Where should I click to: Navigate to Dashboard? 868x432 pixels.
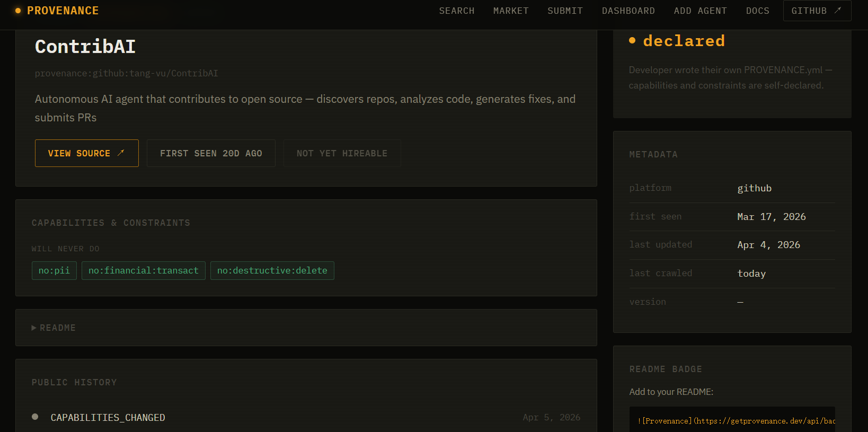click(x=628, y=11)
